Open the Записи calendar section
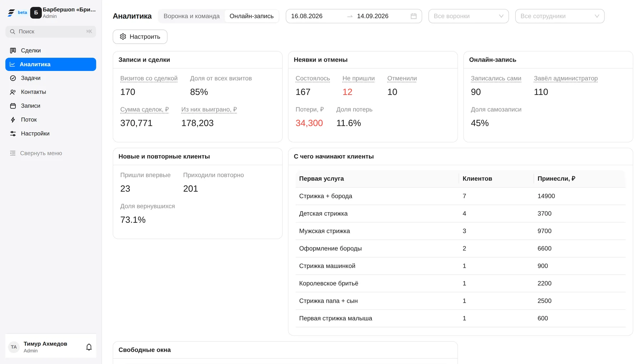This screenshot has height=364, width=644. point(50,106)
